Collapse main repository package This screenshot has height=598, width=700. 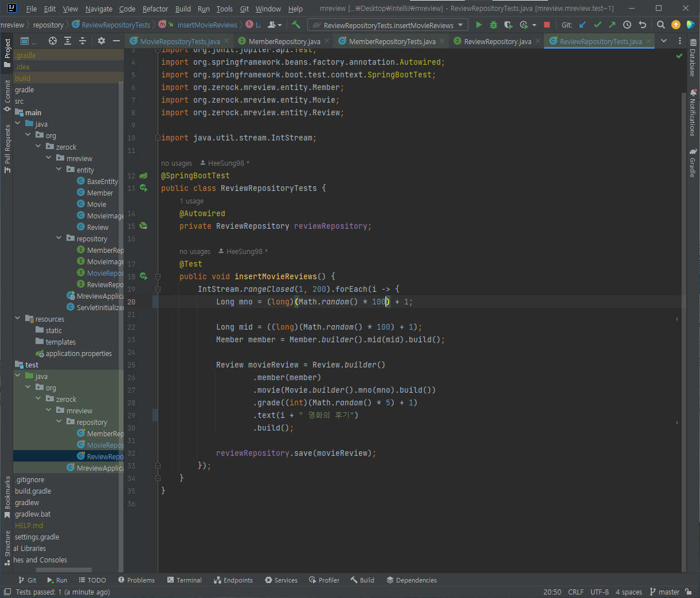59,239
